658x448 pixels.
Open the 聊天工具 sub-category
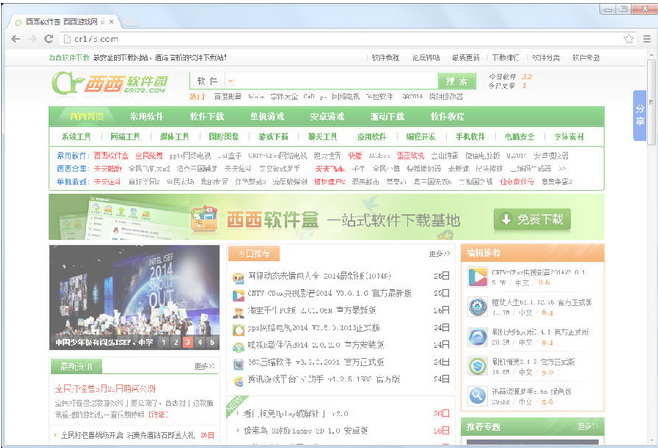coord(323,136)
